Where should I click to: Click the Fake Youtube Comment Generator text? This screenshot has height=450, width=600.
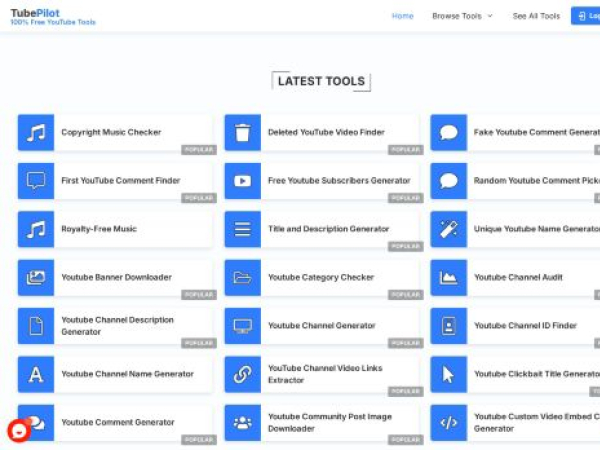(x=537, y=132)
